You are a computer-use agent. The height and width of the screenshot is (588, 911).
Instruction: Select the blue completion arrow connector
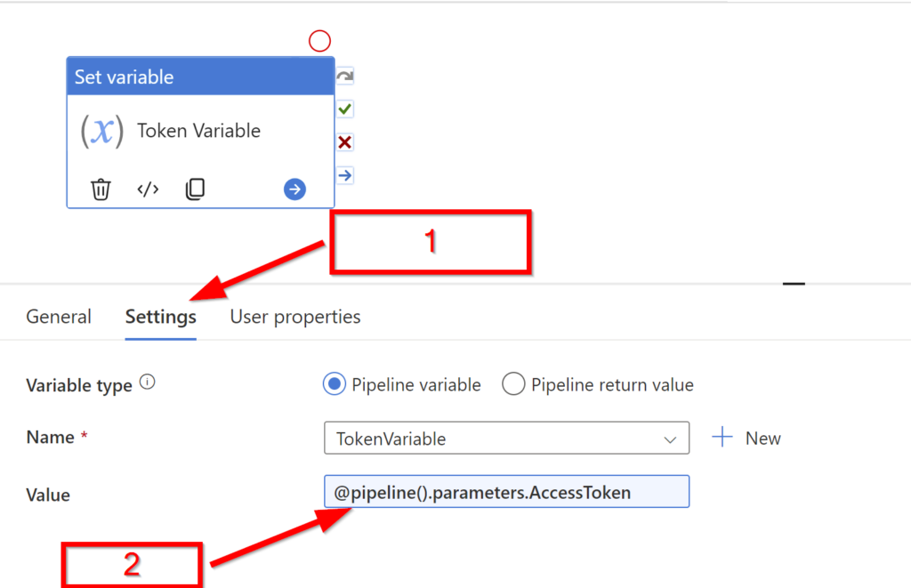pyautogui.click(x=345, y=175)
